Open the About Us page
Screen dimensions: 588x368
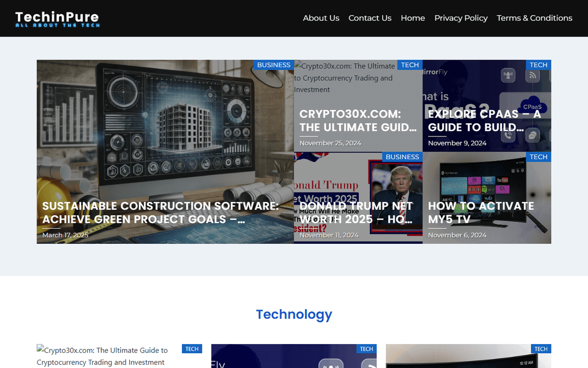(321, 18)
